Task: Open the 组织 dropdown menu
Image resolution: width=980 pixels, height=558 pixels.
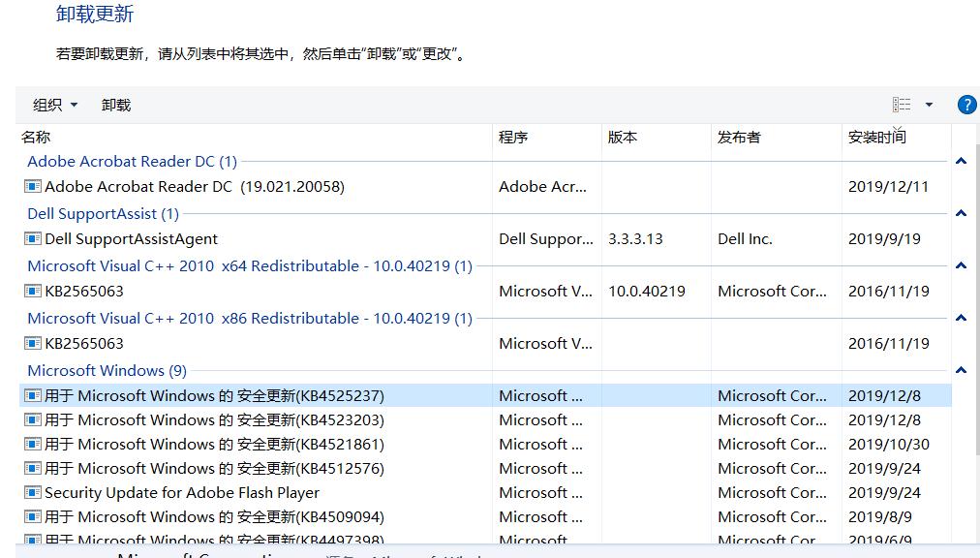Action: [54, 105]
